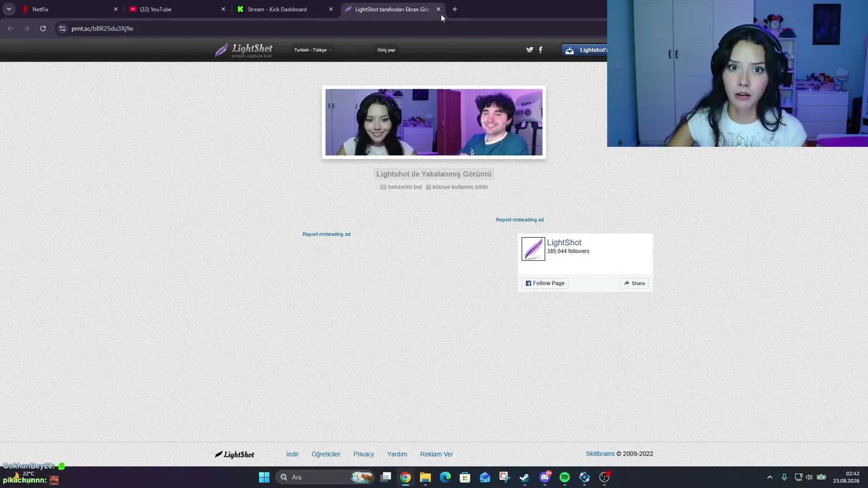Open a new browser tab
This screenshot has height=488, width=868.
tap(454, 9)
